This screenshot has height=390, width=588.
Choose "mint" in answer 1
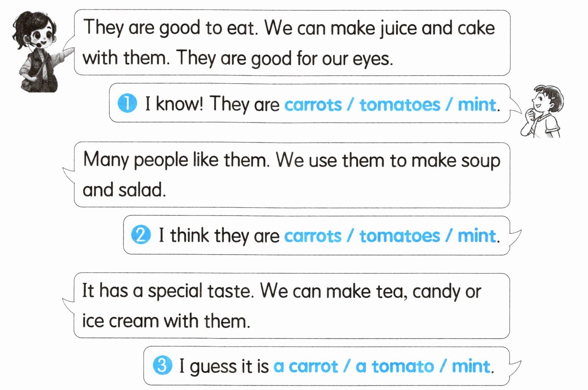(x=477, y=105)
